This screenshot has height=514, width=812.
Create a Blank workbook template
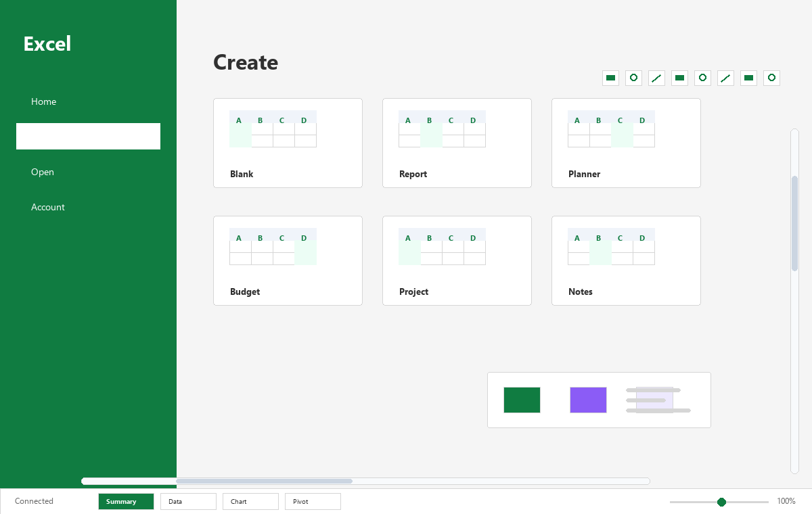(288, 143)
